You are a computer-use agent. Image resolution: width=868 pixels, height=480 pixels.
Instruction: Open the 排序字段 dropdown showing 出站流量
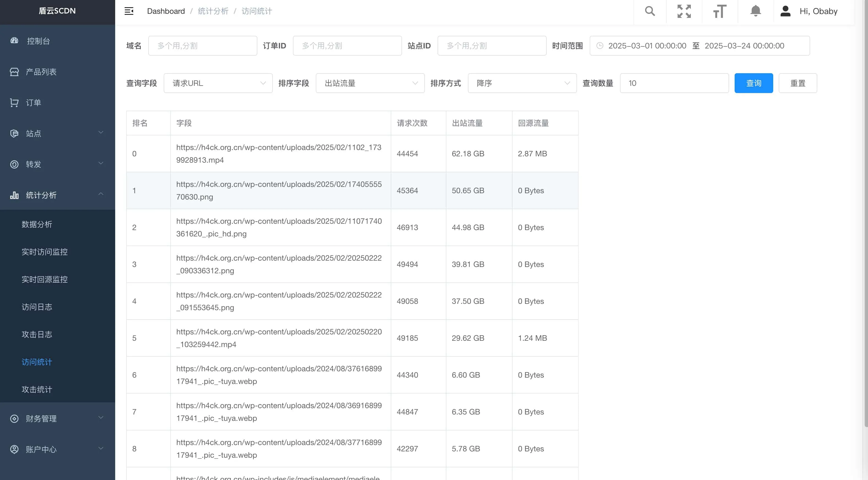pos(370,83)
